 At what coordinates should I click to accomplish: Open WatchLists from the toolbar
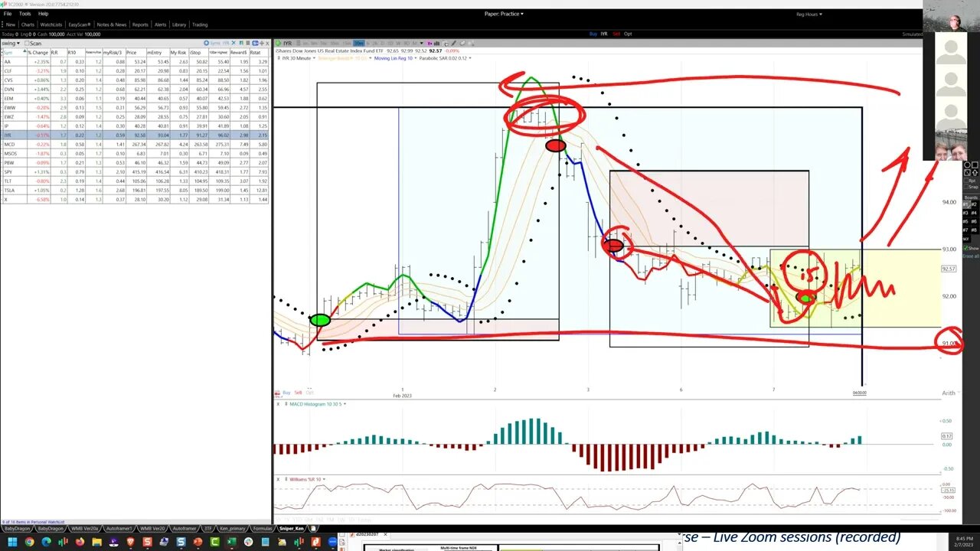[x=51, y=24]
